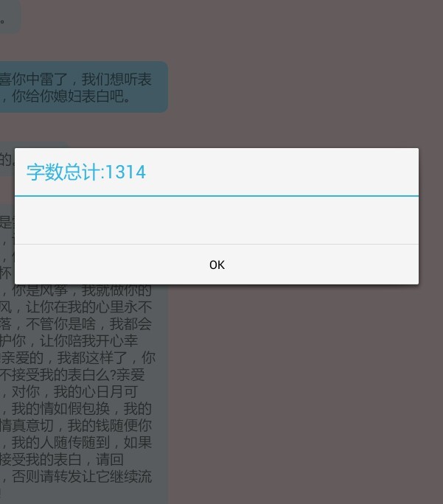Tap the line 风，让你在我的心里永不
Viewport: 443px width, 504px height.
[x=76, y=307]
